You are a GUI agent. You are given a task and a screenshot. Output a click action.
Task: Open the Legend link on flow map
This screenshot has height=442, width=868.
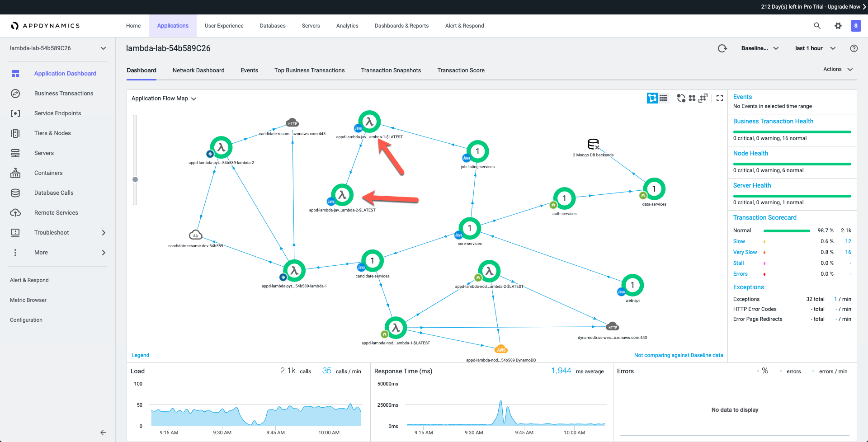(x=140, y=355)
